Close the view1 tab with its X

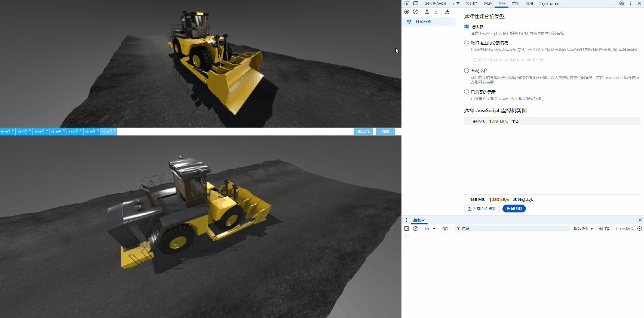point(13,130)
